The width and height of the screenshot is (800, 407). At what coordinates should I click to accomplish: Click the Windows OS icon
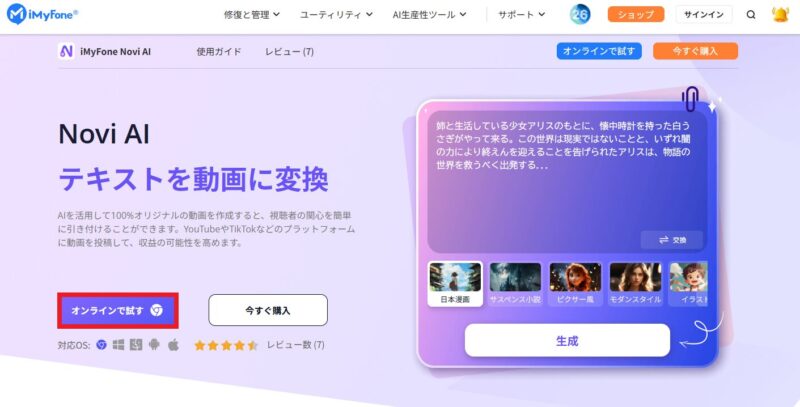click(x=118, y=345)
